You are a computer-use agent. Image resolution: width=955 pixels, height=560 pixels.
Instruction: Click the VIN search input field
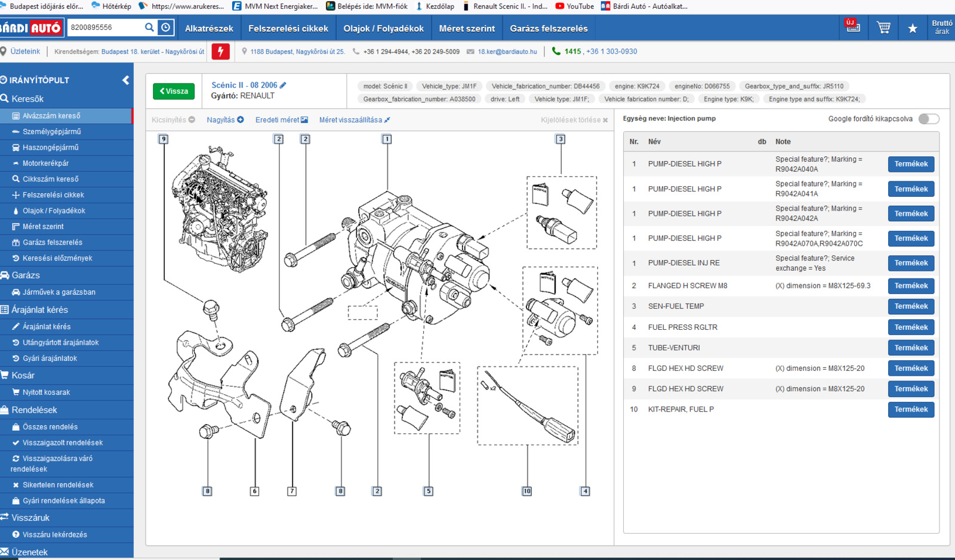pos(105,27)
